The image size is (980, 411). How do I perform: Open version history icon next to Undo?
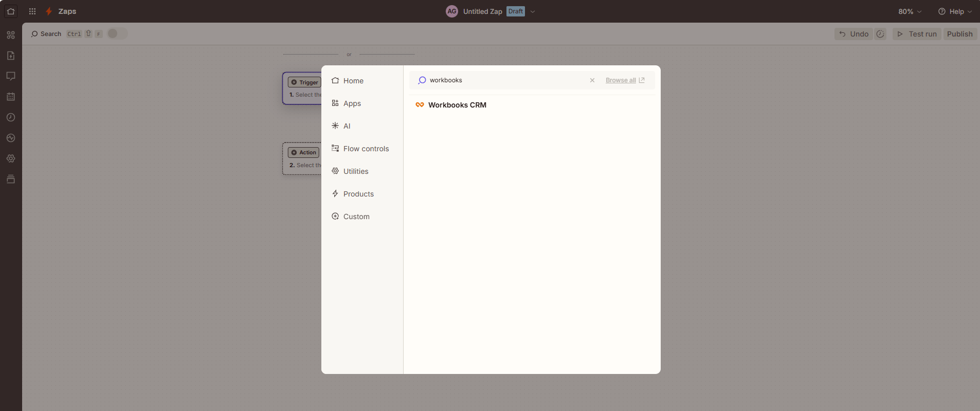(880, 34)
